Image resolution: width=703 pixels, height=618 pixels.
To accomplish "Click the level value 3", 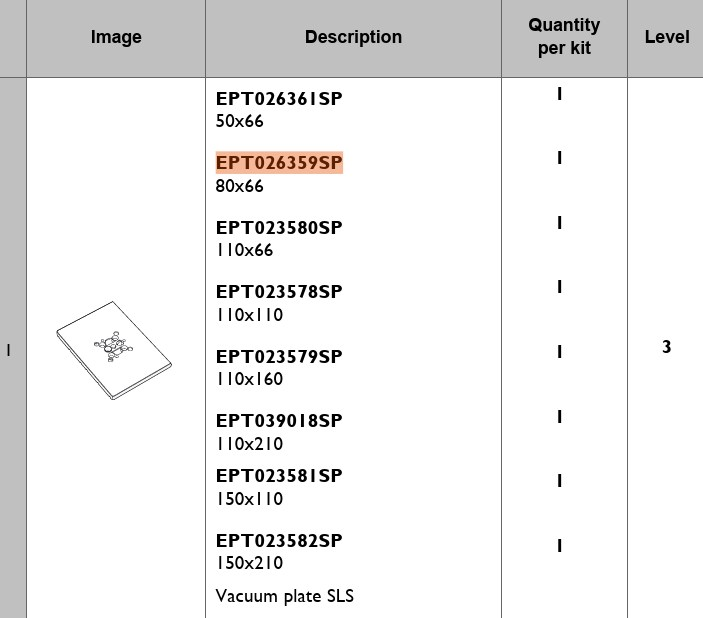I will point(666,347).
